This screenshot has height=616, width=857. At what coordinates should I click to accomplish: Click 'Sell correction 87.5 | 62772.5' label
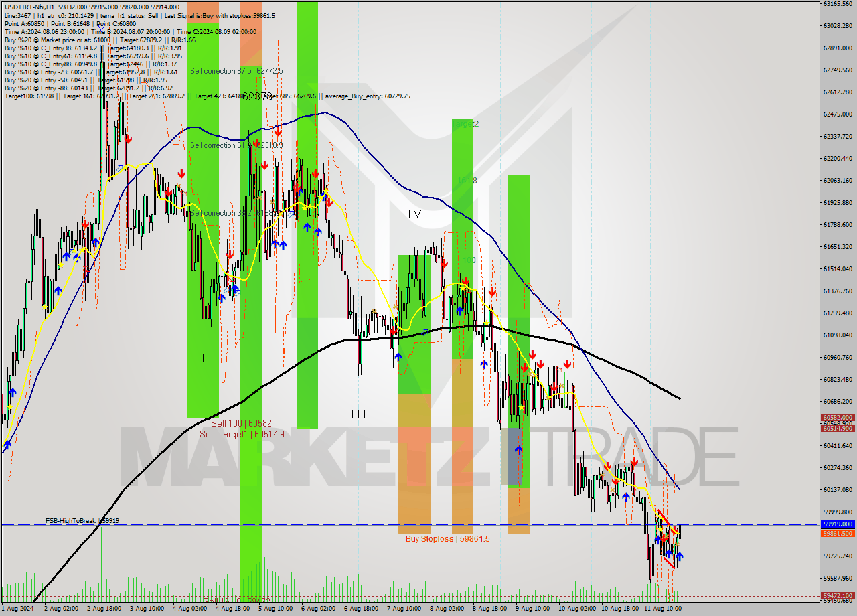point(236,70)
